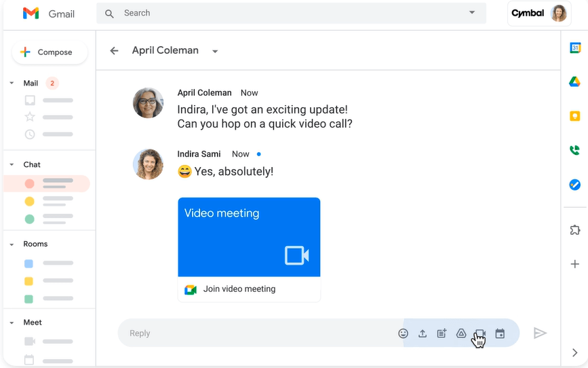Click the Cymbal logo
Viewport: 588px width, 368px height.
pyautogui.click(x=528, y=13)
